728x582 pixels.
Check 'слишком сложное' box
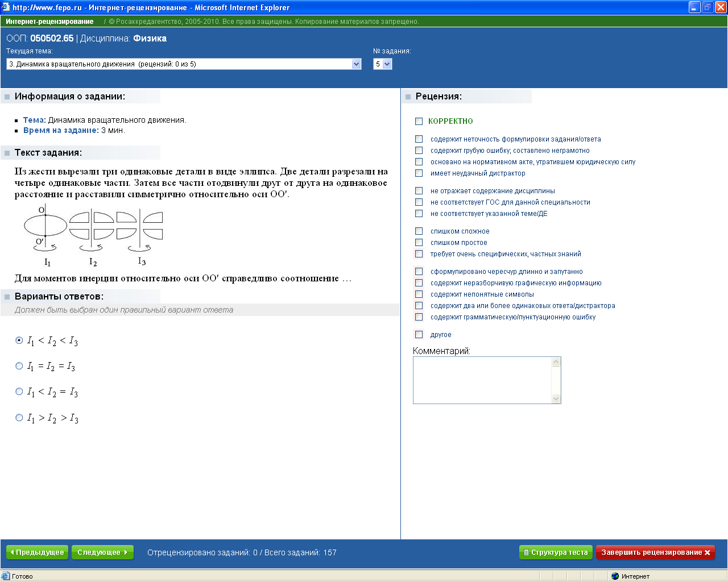[x=419, y=231]
